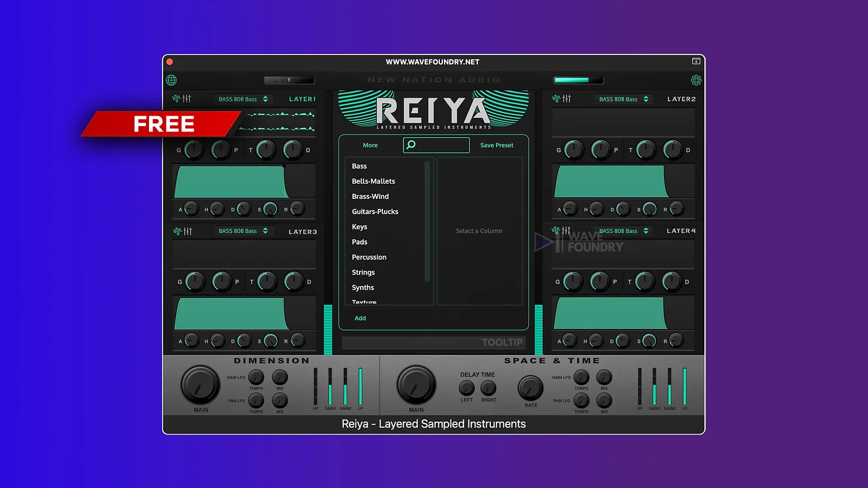868x488 pixels.
Task: Click the Space & Time Rate knob
Action: 530,388
